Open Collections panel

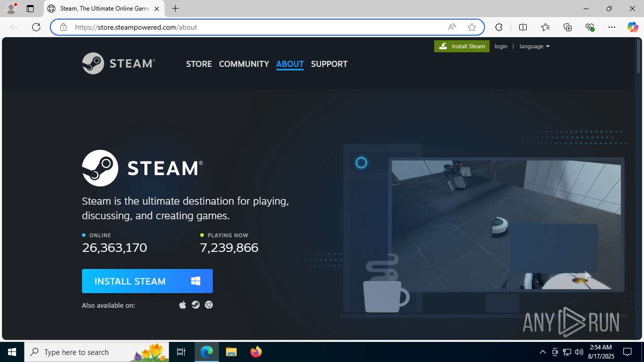click(568, 27)
